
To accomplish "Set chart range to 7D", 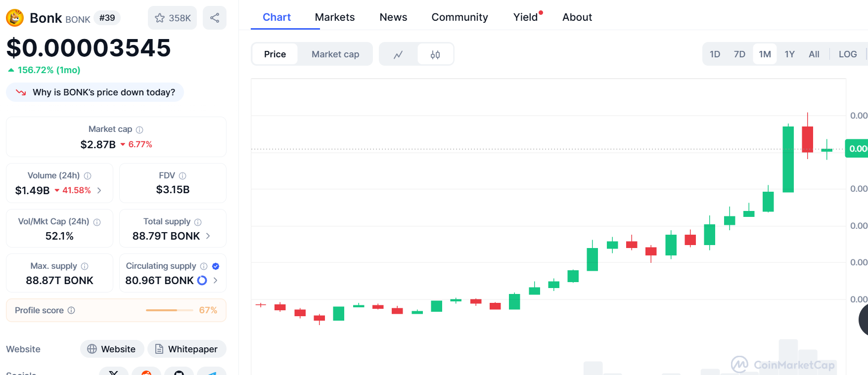I will click(739, 54).
